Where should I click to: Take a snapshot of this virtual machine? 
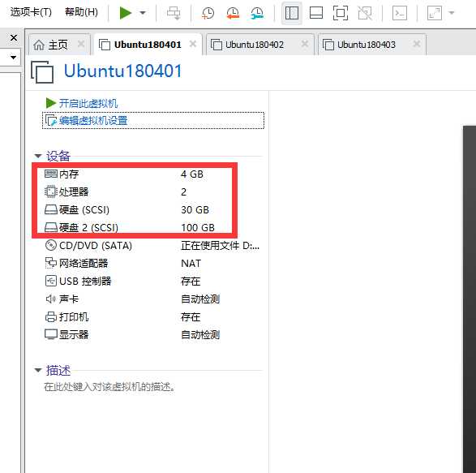[208, 13]
